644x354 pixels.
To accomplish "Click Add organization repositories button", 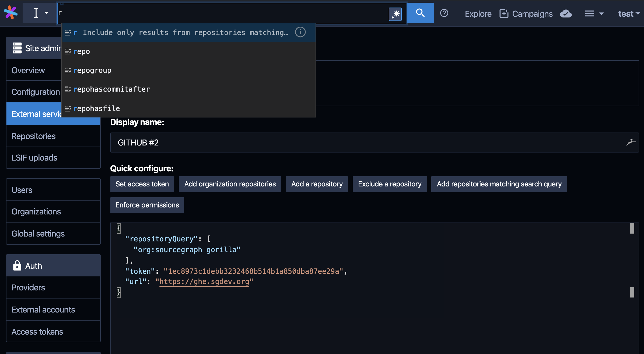I will (230, 184).
